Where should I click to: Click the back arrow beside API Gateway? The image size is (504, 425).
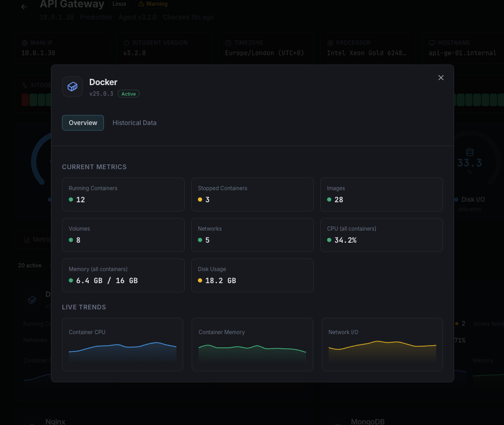click(x=23, y=6)
